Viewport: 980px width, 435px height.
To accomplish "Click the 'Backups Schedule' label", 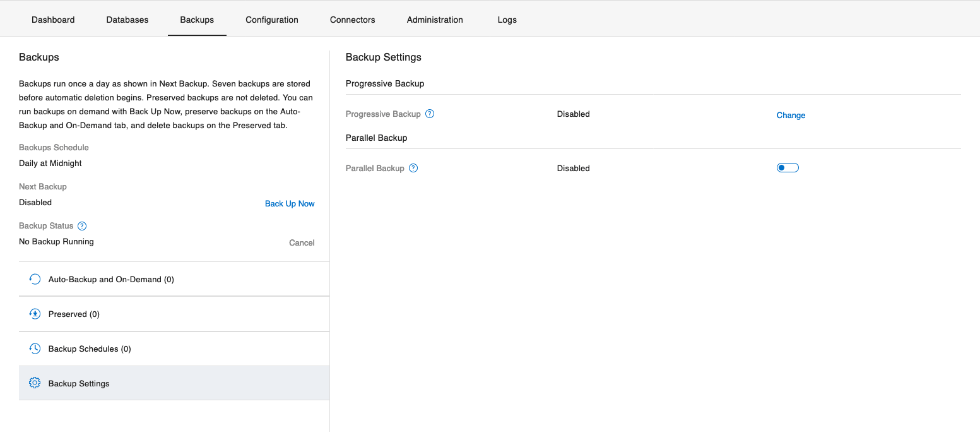I will click(54, 147).
